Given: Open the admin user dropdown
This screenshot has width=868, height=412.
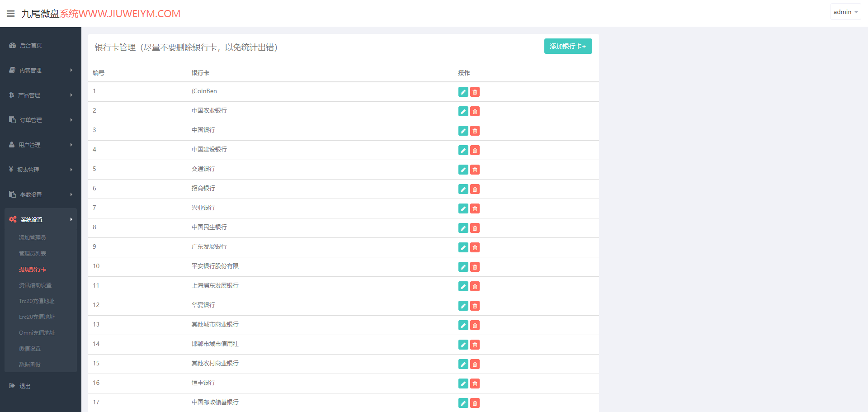Looking at the screenshot, I should (845, 12).
